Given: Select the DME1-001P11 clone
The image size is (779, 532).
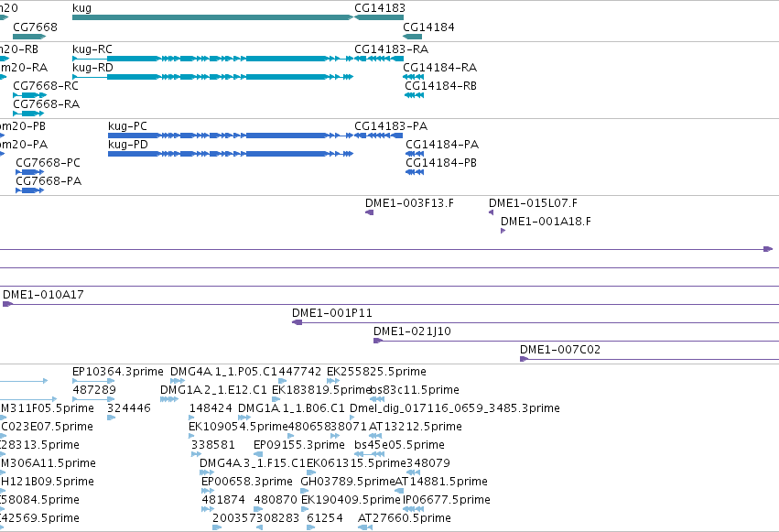Looking at the screenshot, I should [x=536, y=322].
